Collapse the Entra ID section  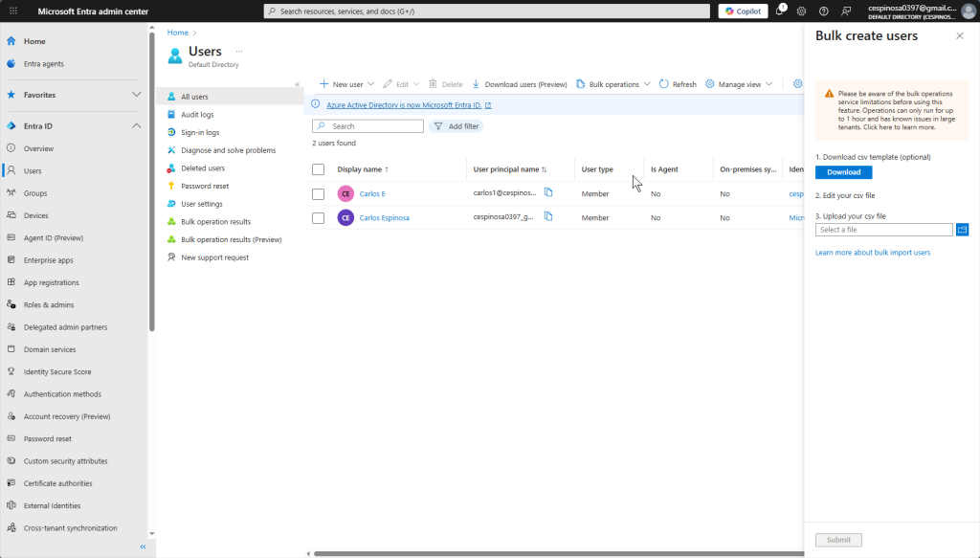[x=135, y=126]
